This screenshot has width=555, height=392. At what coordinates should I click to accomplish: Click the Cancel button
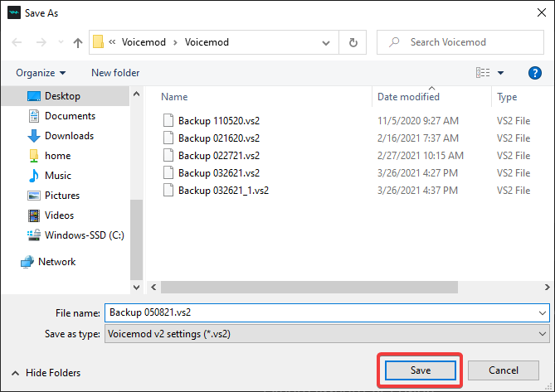pyautogui.click(x=504, y=370)
